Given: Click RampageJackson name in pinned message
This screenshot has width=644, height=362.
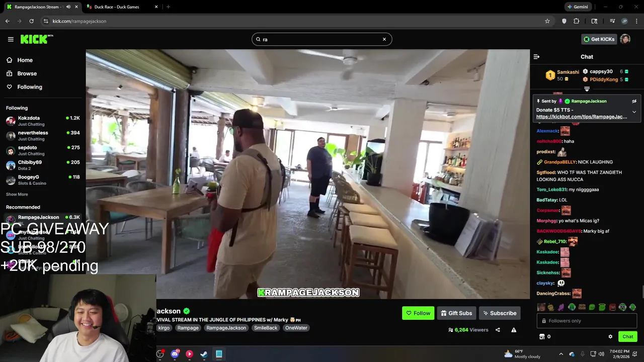Looking at the screenshot, I should coord(589,101).
